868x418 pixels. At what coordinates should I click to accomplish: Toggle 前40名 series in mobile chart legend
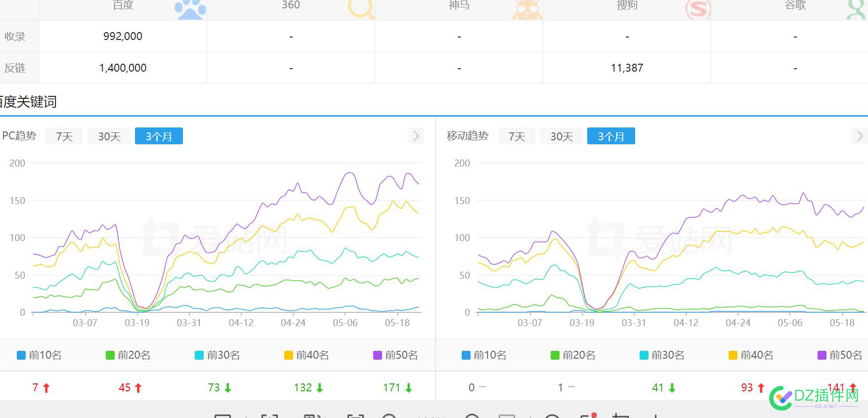751,355
